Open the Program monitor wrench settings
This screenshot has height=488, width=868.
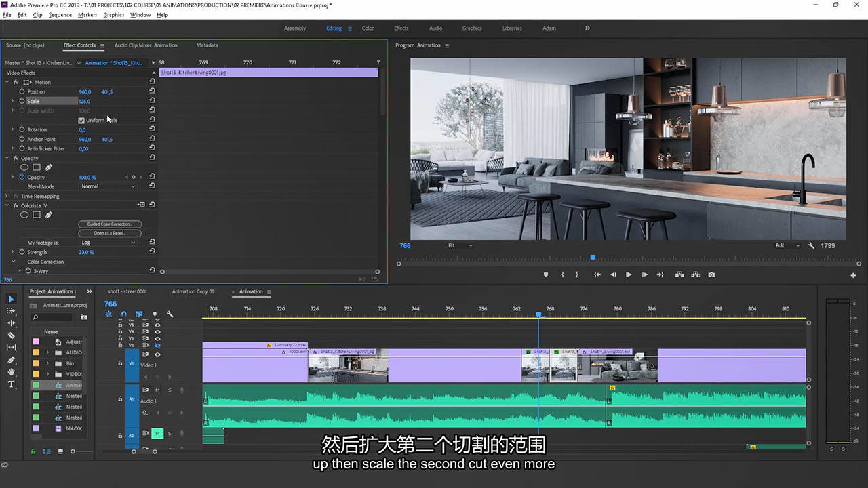point(811,245)
